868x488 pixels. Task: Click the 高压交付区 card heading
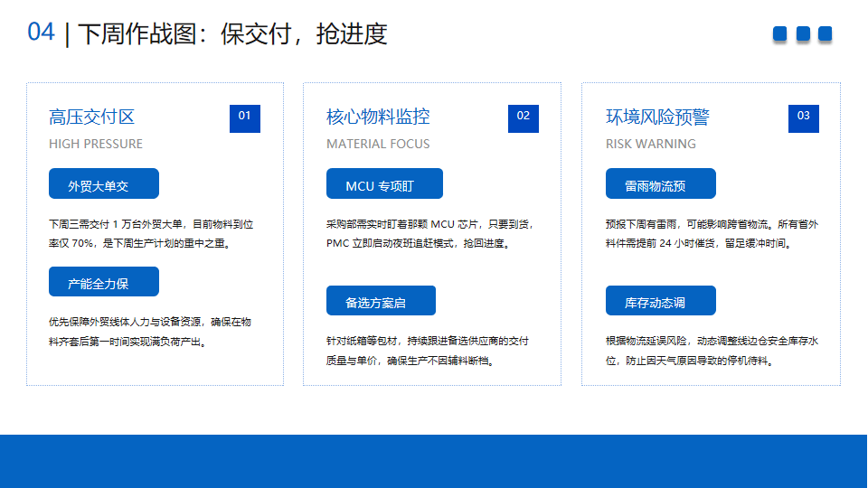[x=92, y=117]
